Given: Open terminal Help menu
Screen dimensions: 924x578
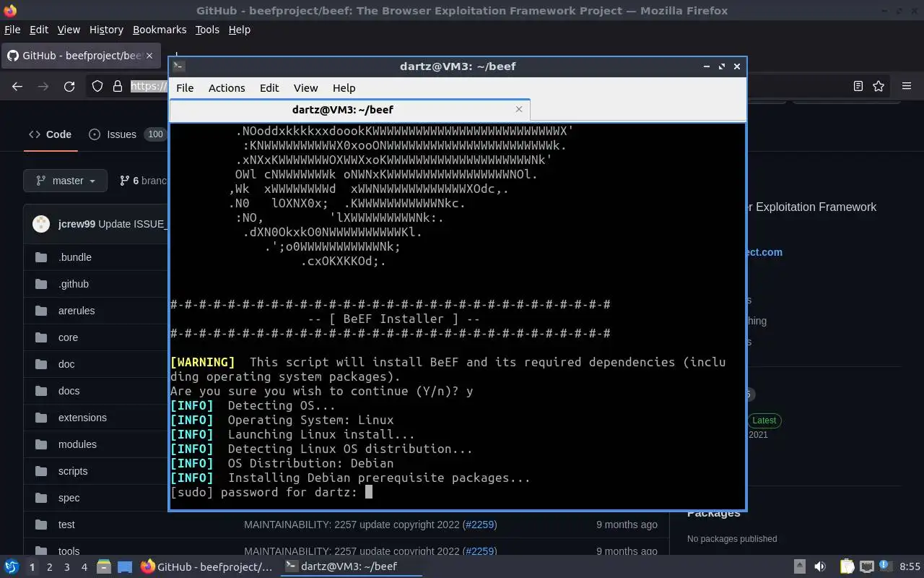Looking at the screenshot, I should coord(344,87).
